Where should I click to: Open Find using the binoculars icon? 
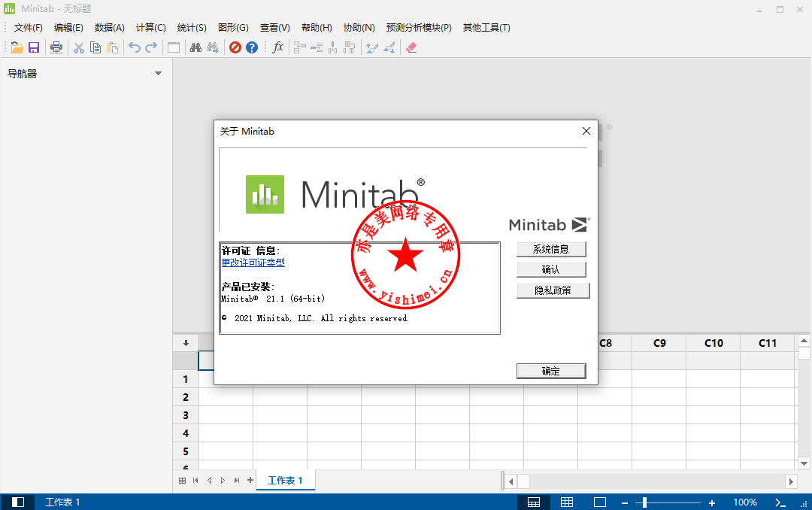[x=195, y=47]
